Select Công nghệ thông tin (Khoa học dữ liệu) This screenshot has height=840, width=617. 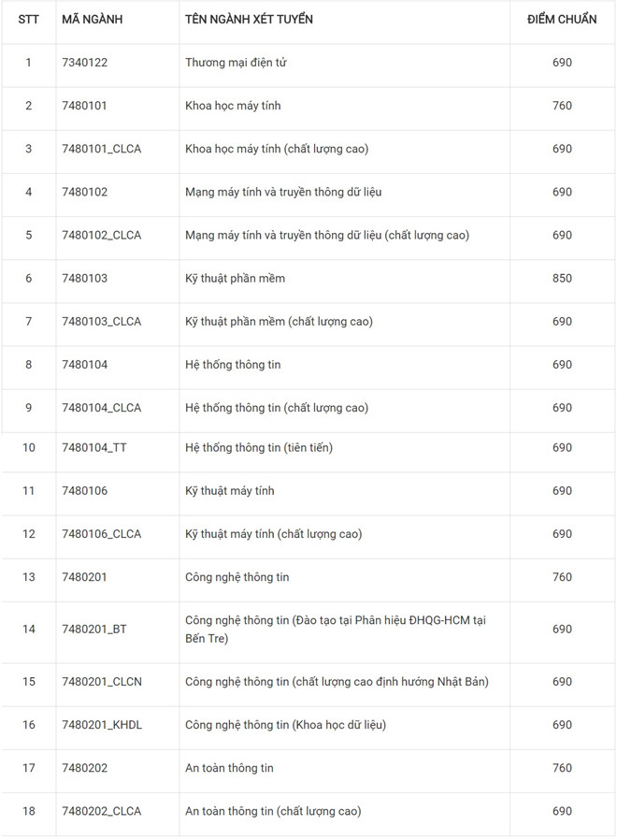click(x=285, y=724)
